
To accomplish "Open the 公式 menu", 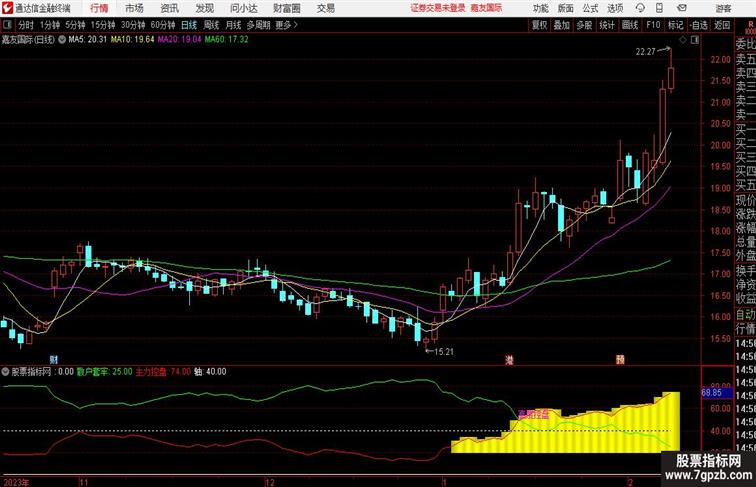I will coord(590,8).
